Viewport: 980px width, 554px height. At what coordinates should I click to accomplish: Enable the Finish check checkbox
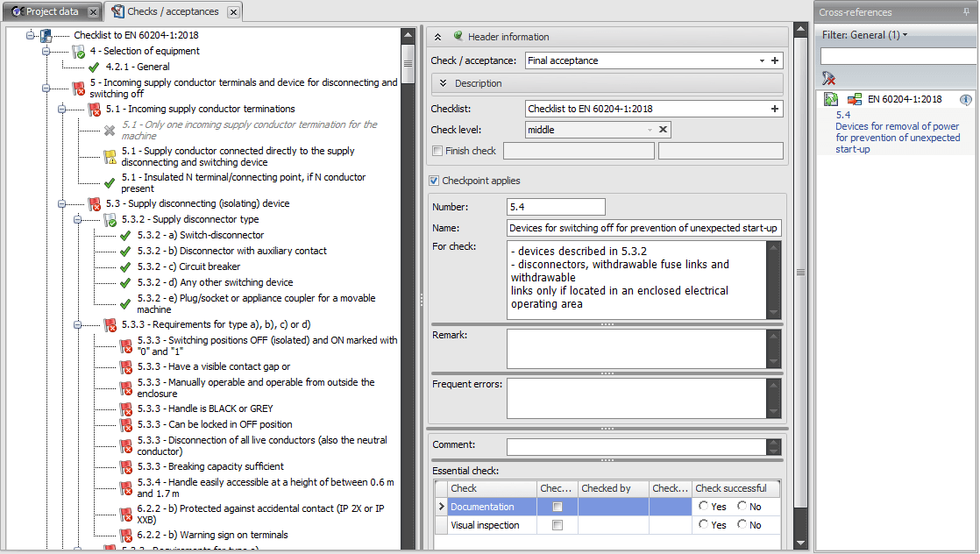437,151
